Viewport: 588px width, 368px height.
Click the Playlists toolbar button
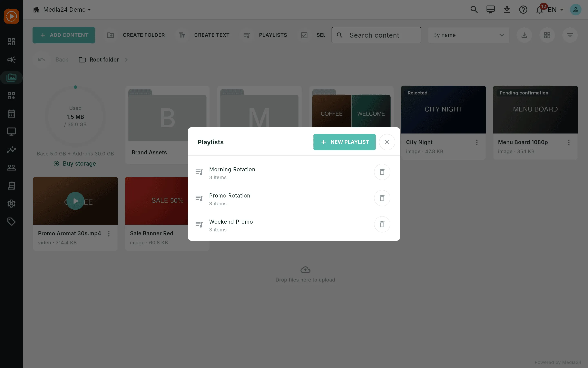pos(265,35)
